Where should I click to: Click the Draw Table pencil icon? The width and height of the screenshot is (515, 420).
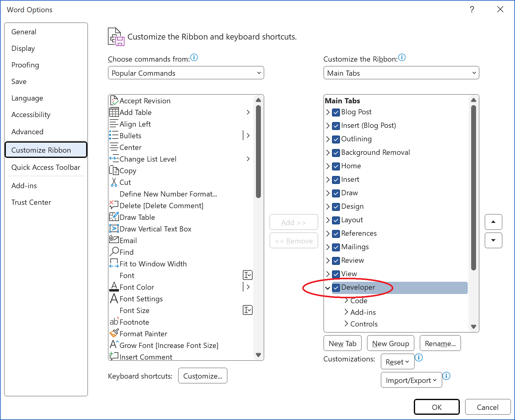click(x=114, y=217)
